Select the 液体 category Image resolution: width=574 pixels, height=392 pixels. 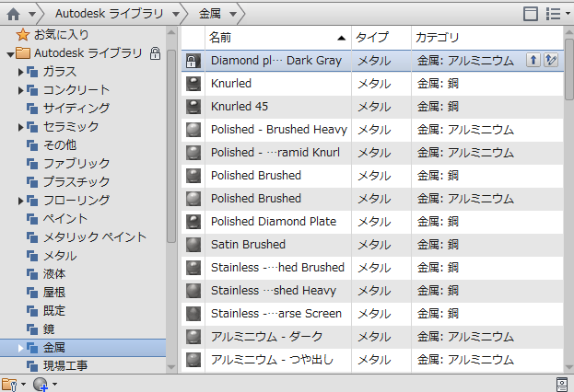pyautogui.click(x=46, y=274)
